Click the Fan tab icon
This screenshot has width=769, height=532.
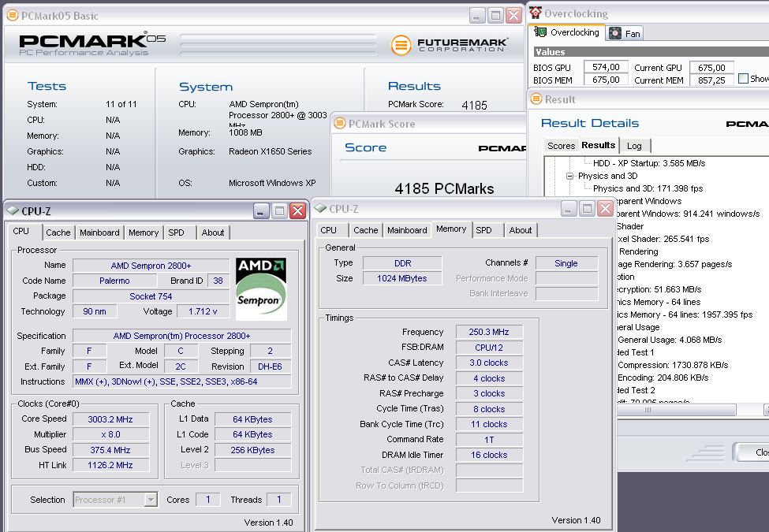tap(615, 33)
